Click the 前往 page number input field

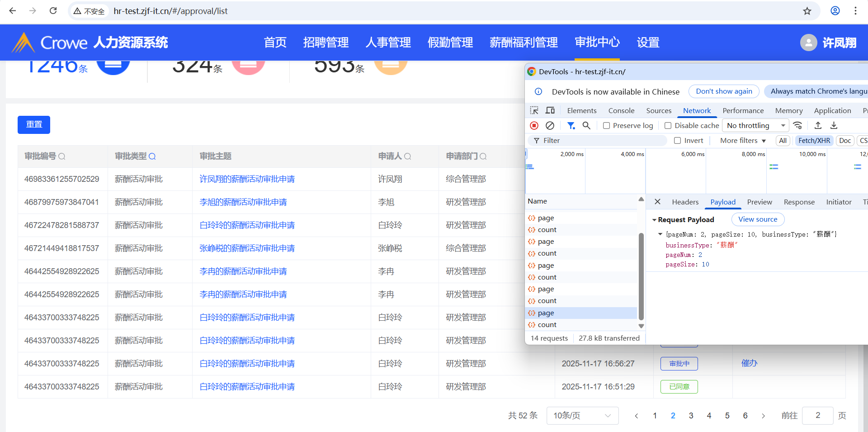tap(817, 415)
